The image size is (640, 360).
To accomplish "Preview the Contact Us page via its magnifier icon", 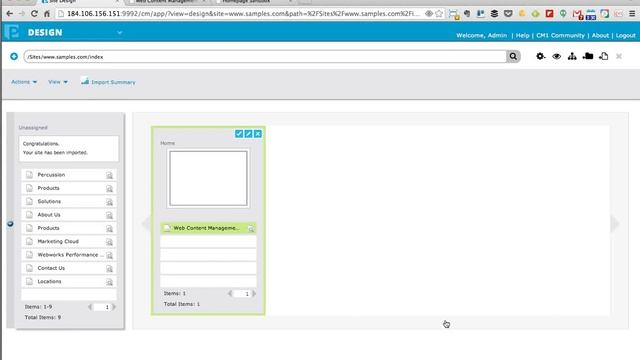I will tap(109, 269).
